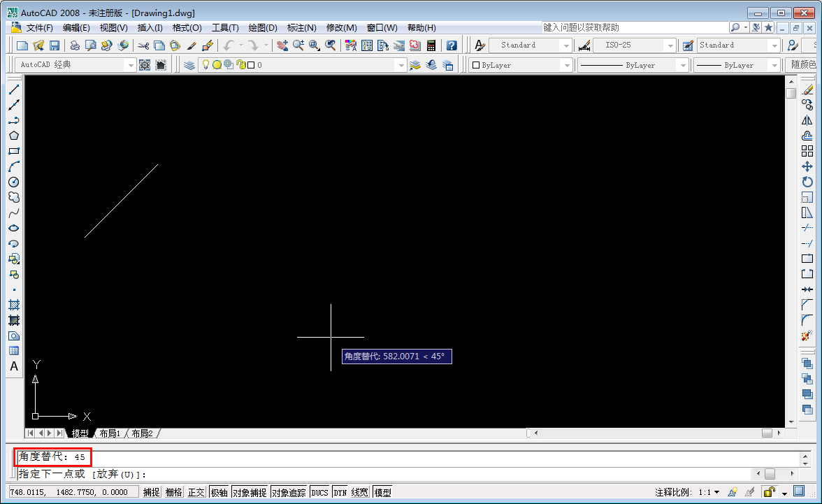The width and height of the screenshot is (822, 504).
Task: Activate the Rectangle drawing tool
Action: pos(14,150)
